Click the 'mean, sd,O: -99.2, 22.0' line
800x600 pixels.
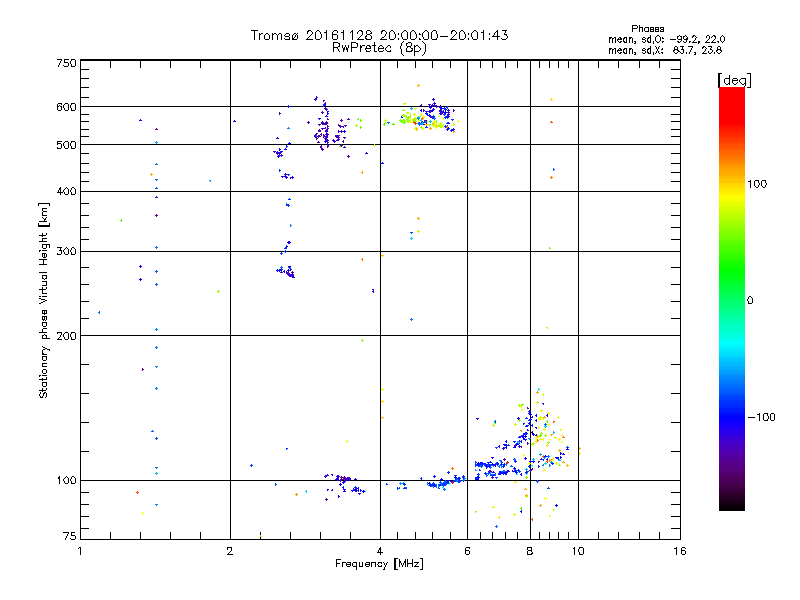click(x=666, y=40)
